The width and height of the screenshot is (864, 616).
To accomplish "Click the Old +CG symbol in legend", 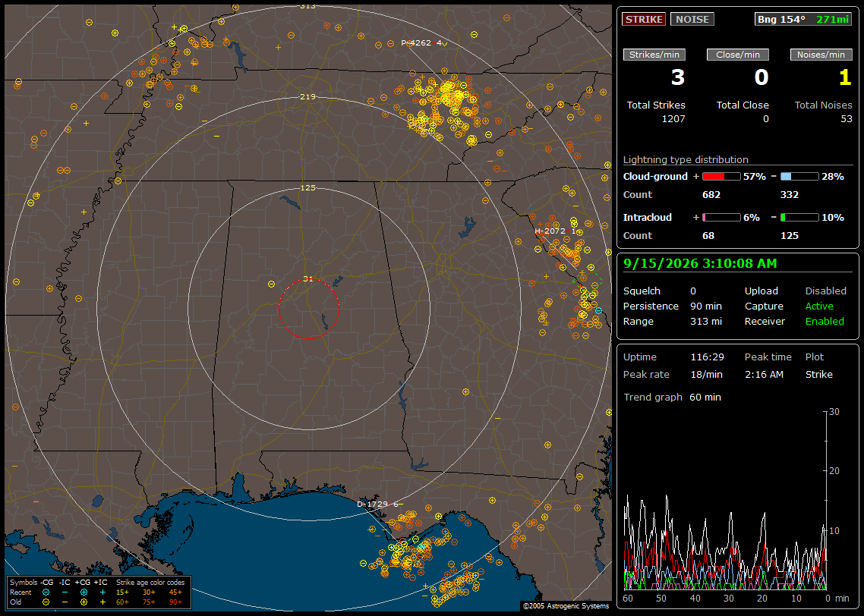I will click(84, 602).
